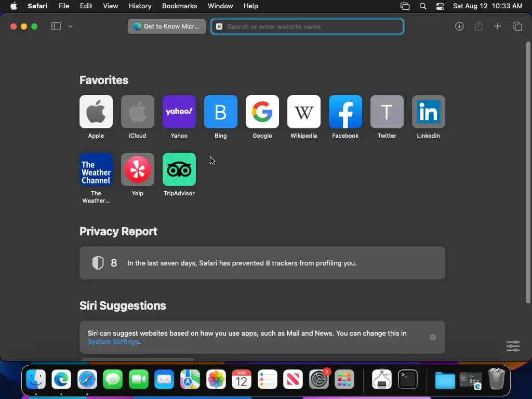Click the search or enter website field
The width and height of the screenshot is (532, 399).
tap(308, 26)
